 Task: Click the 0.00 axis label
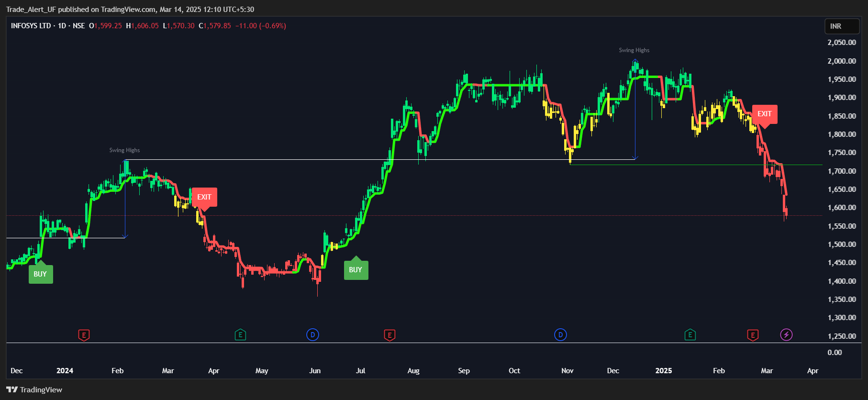click(835, 353)
